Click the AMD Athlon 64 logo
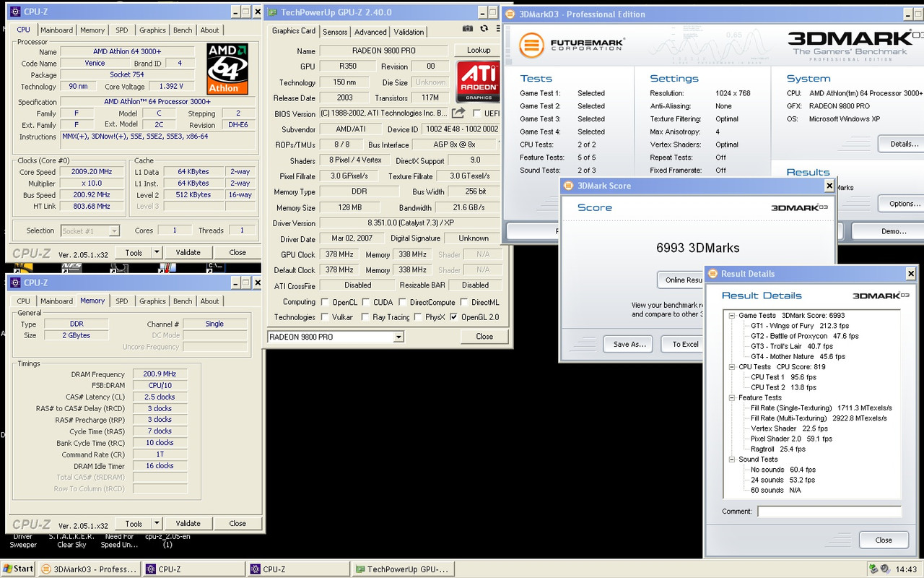The width and height of the screenshot is (924, 578). point(227,69)
